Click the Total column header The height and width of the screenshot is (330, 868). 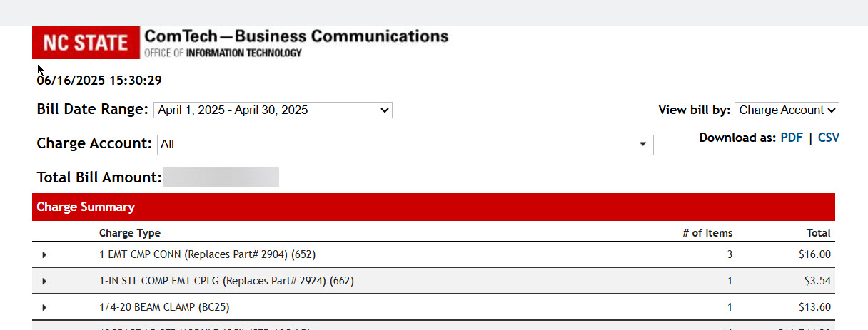(x=819, y=233)
